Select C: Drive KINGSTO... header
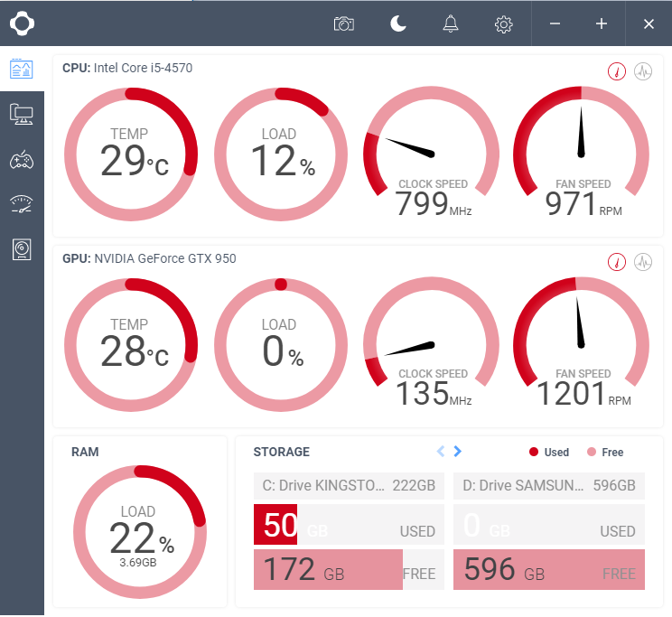Image resolution: width=672 pixels, height=617 pixels. [x=349, y=486]
